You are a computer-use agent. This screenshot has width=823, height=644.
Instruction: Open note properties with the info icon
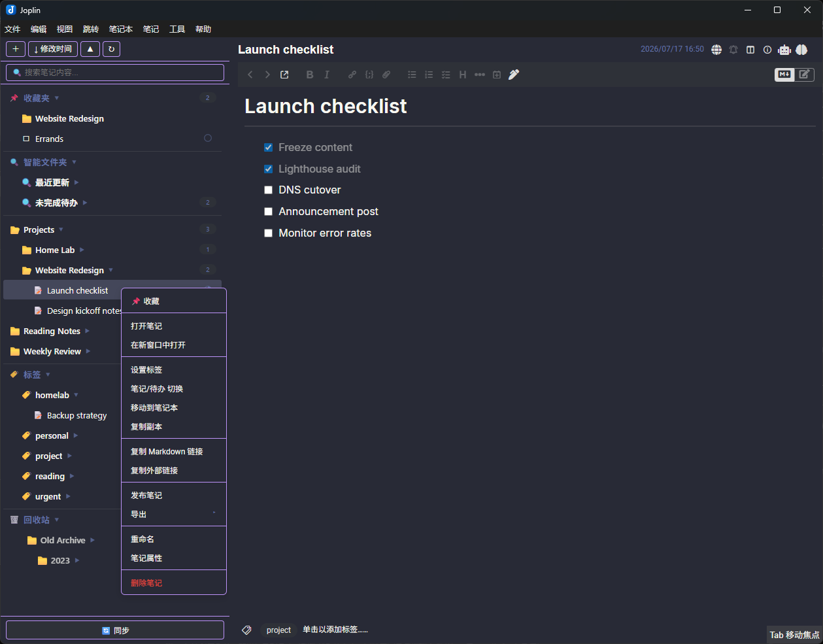point(767,50)
